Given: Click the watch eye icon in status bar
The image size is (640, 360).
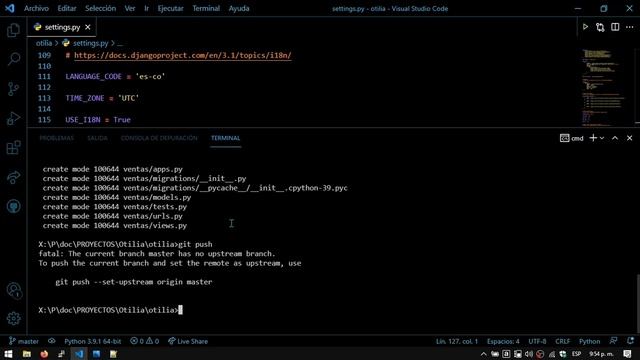Looking at the screenshot, I should click(51, 341).
